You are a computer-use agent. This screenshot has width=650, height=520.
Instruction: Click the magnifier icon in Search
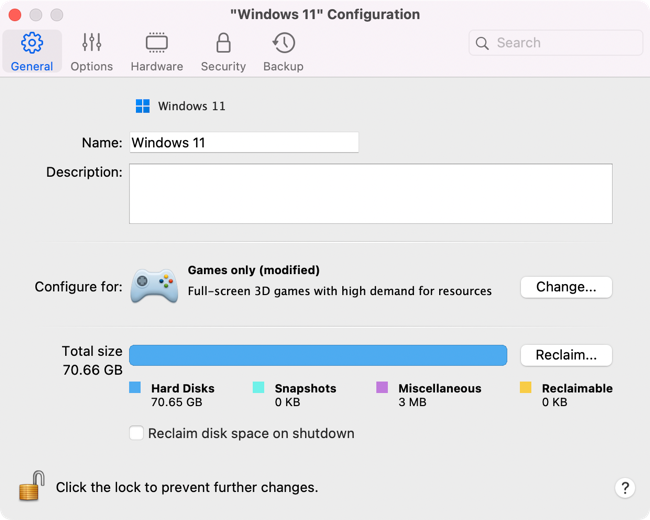[482, 43]
